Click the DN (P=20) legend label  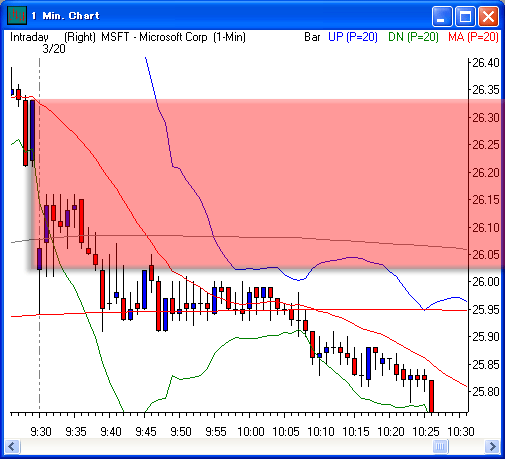[413, 37]
